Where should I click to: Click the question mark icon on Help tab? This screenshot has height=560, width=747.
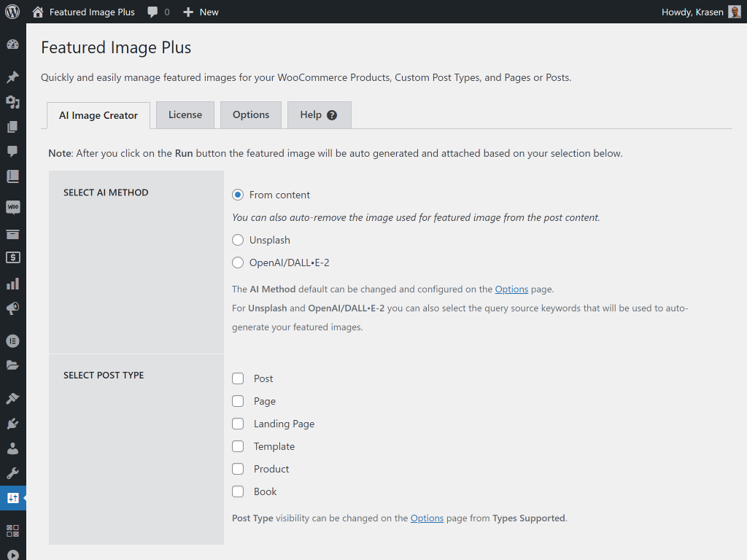[x=332, y=115]
